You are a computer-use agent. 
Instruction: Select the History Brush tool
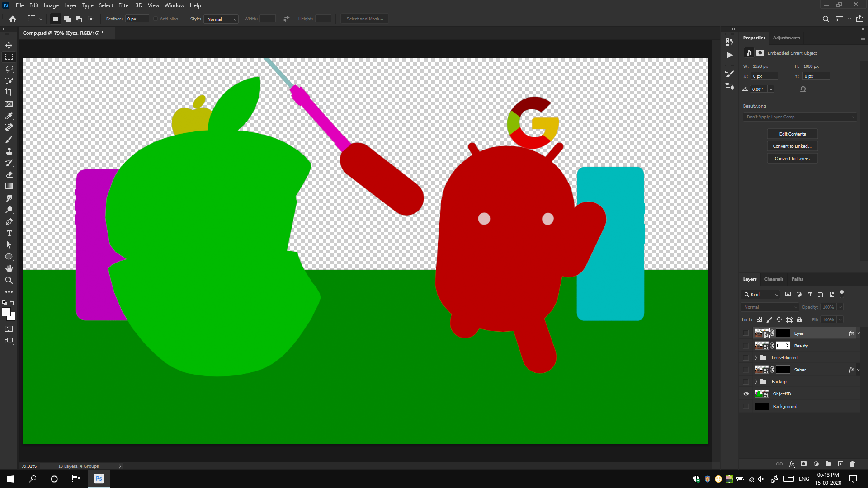pyautogui.click(x=9, y=163)
